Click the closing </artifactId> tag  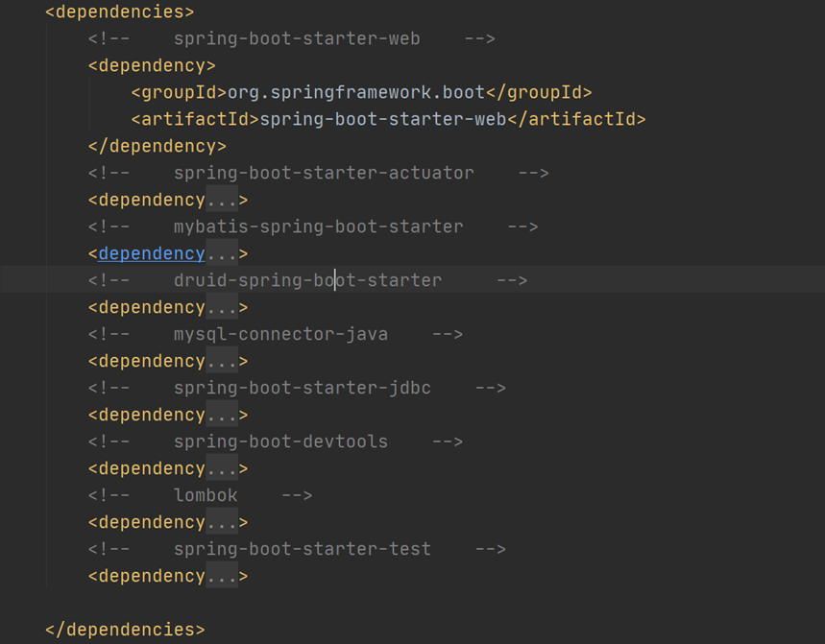tap(576, 119)
